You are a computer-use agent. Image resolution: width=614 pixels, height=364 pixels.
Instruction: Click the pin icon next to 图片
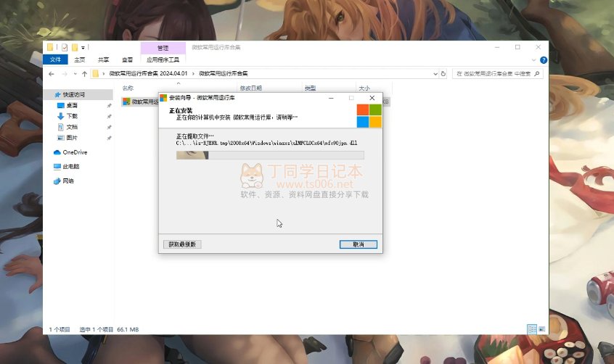110,138
